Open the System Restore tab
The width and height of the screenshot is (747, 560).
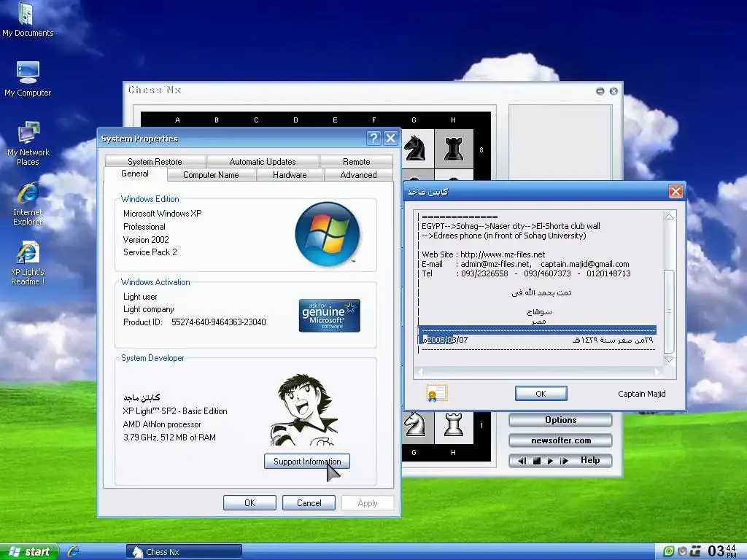155,161
